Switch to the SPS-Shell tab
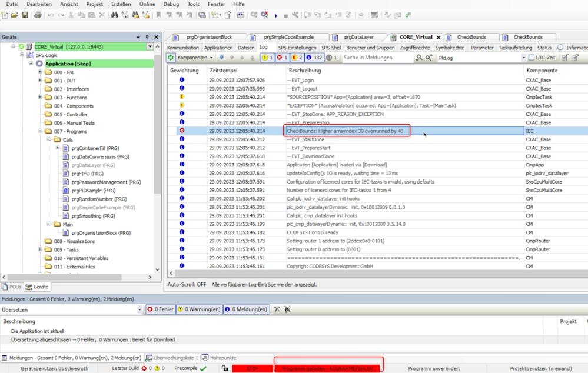Screen dimensions: 588x373 point(331,48)
